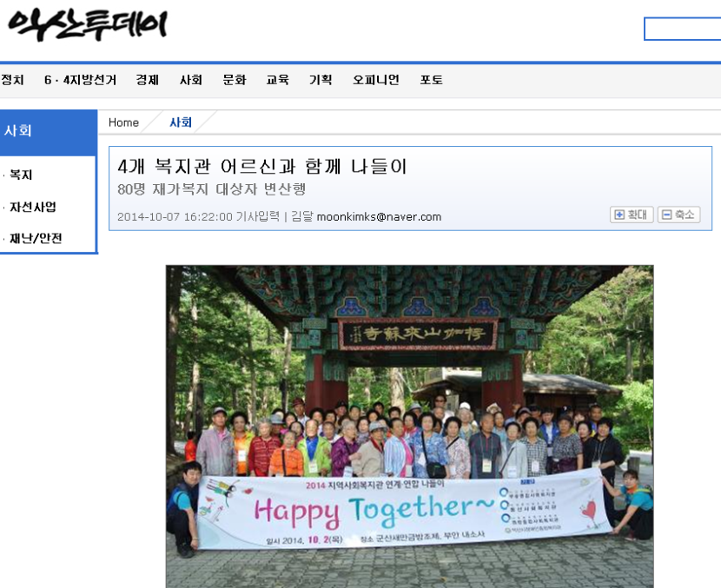Open the 복지 sidebar category
This screenshot has width=721, height=588.
click(21, 175)
